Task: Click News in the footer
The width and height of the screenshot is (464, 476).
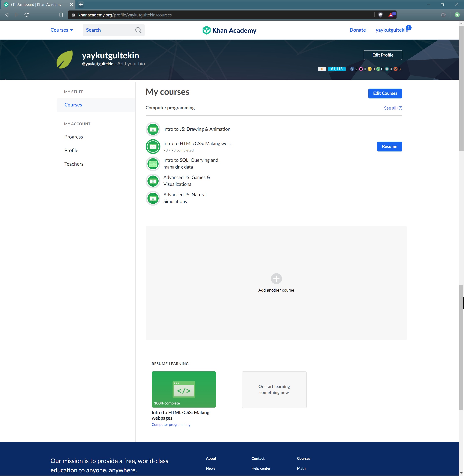Action: click(x=210, y=468)
